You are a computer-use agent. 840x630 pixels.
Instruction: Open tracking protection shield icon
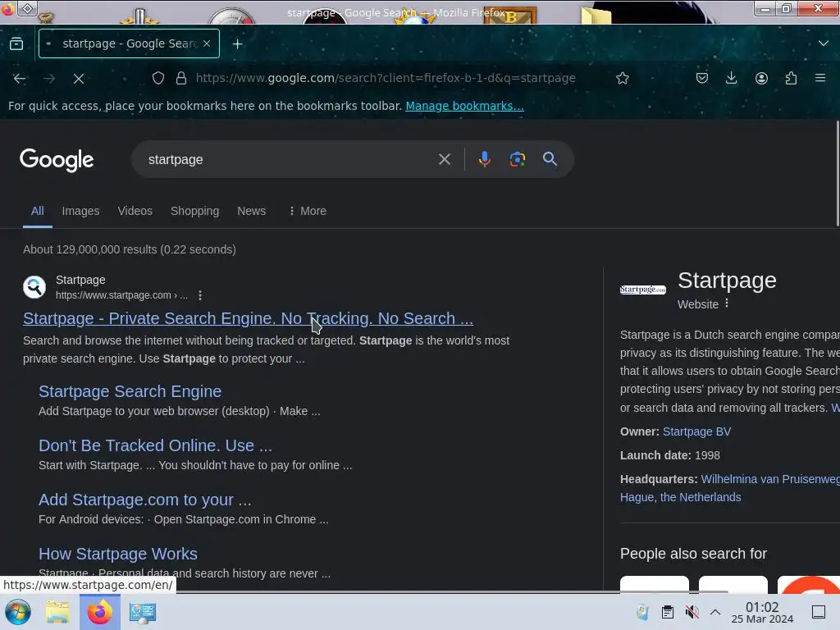(158, 78)
